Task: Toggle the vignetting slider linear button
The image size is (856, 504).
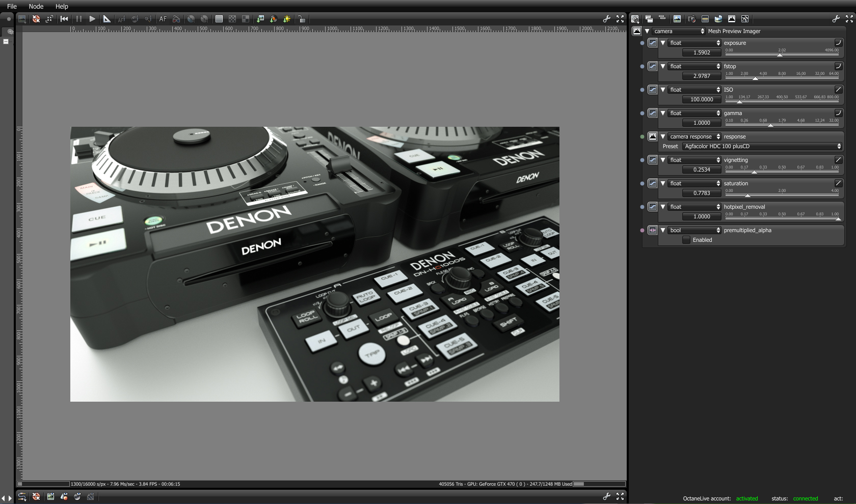Action: (838, 160)
